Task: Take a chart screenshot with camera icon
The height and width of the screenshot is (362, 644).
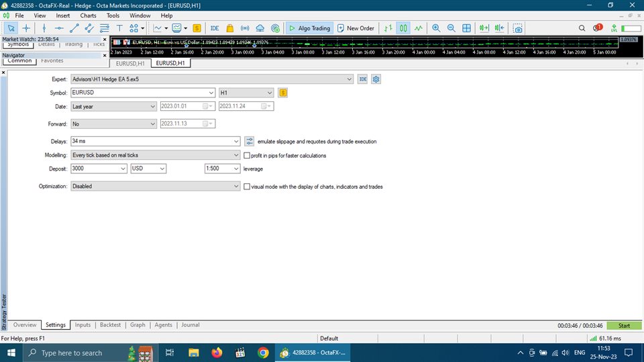Action: pyautogui.click(x=518, y=28)
